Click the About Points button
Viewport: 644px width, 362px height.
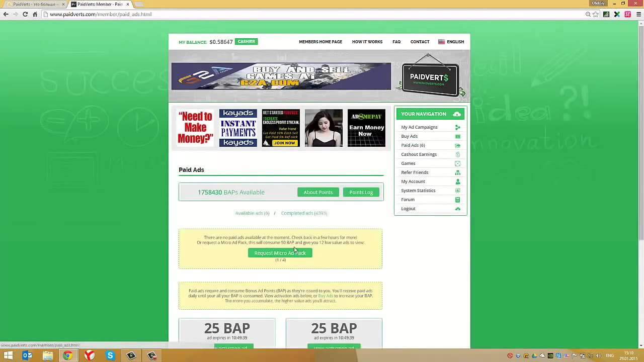coord(318,192)
